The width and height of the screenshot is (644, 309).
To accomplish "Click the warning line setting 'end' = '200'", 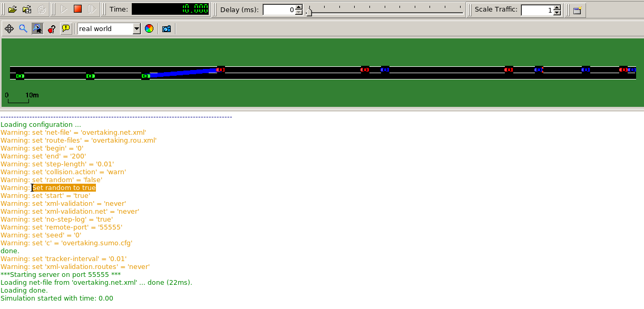I will [x=43, y=156].
